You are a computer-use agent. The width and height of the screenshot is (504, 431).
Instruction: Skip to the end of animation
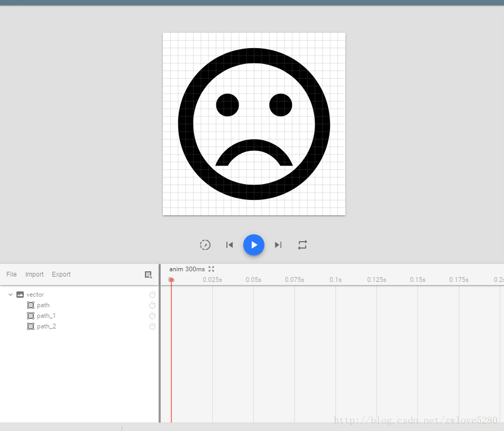click(278, 245)
